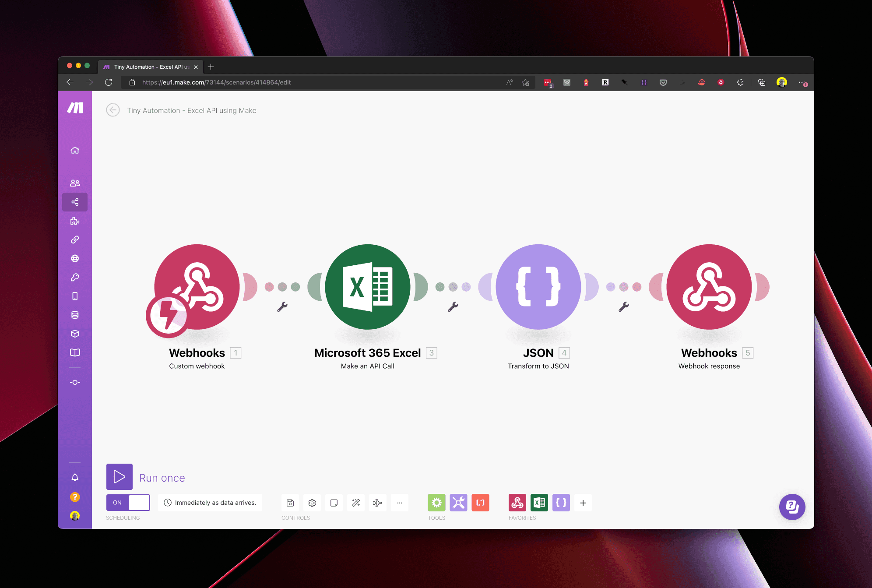Open the Notes icon in controls

coord(334,503)
